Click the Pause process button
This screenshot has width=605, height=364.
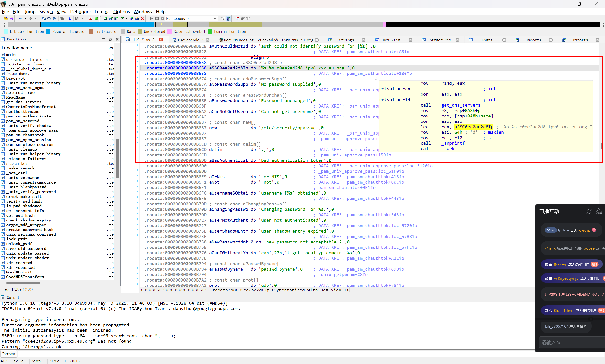[x=157, y=18]
